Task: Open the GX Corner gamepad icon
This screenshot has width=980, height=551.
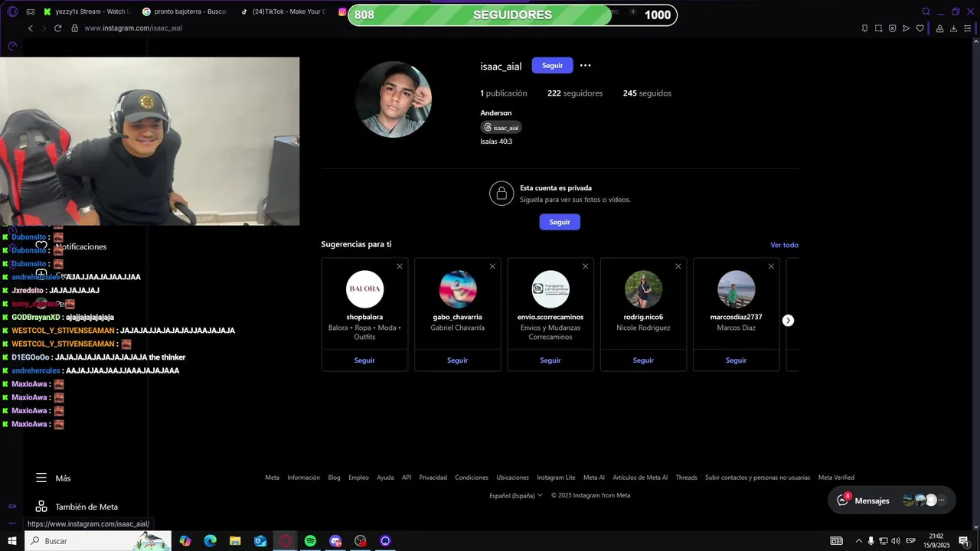Action: click(30, 11)
